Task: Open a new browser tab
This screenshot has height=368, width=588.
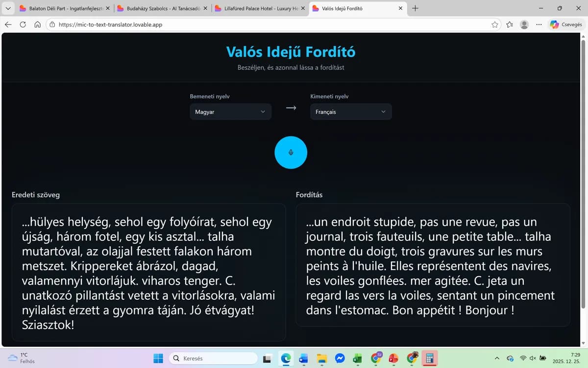Action: coord(416,8)
